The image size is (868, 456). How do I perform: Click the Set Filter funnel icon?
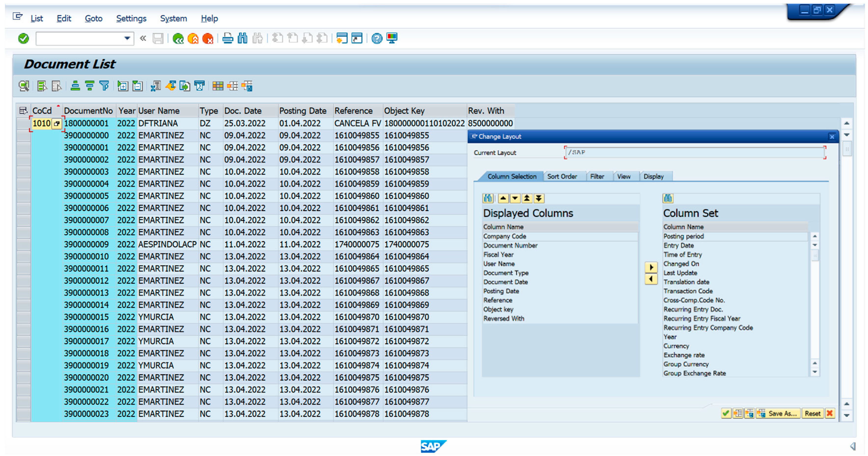click(x=104, y=86)
